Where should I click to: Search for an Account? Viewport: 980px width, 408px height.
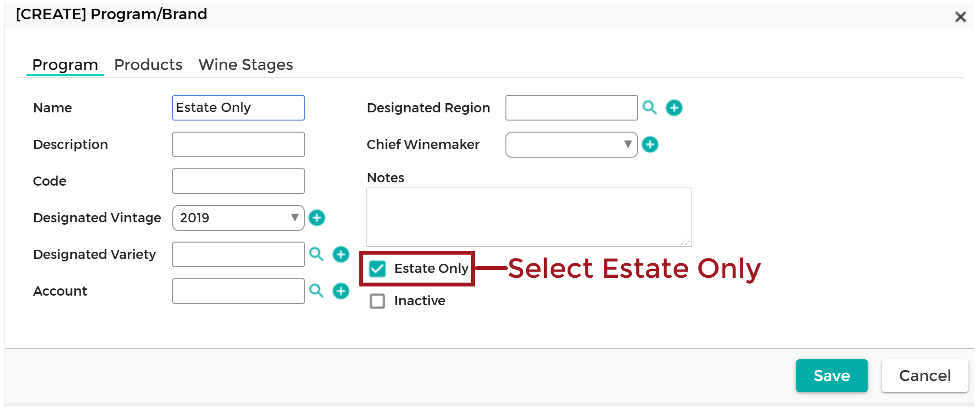tap(316, 291)
